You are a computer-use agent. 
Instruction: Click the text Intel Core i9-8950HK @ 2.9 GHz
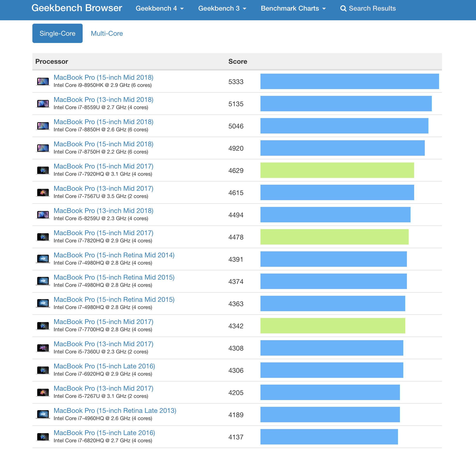92,85
